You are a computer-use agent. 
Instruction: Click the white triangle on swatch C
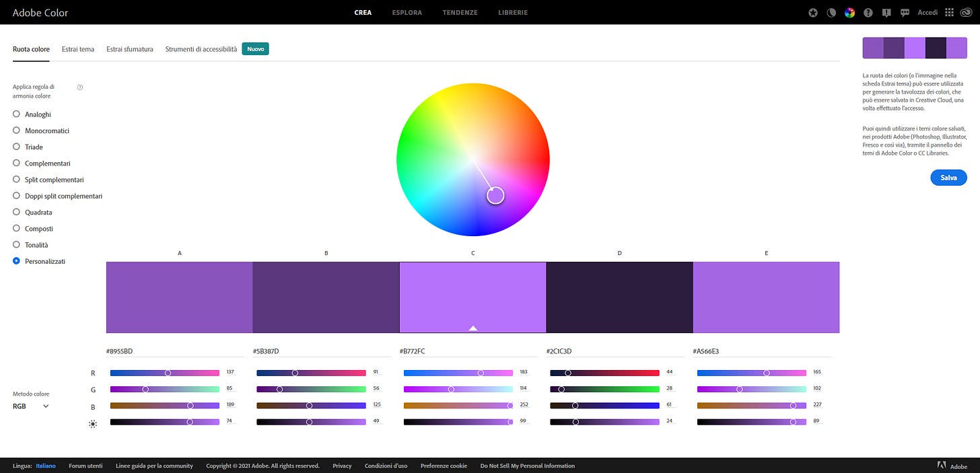click(473, 328)
